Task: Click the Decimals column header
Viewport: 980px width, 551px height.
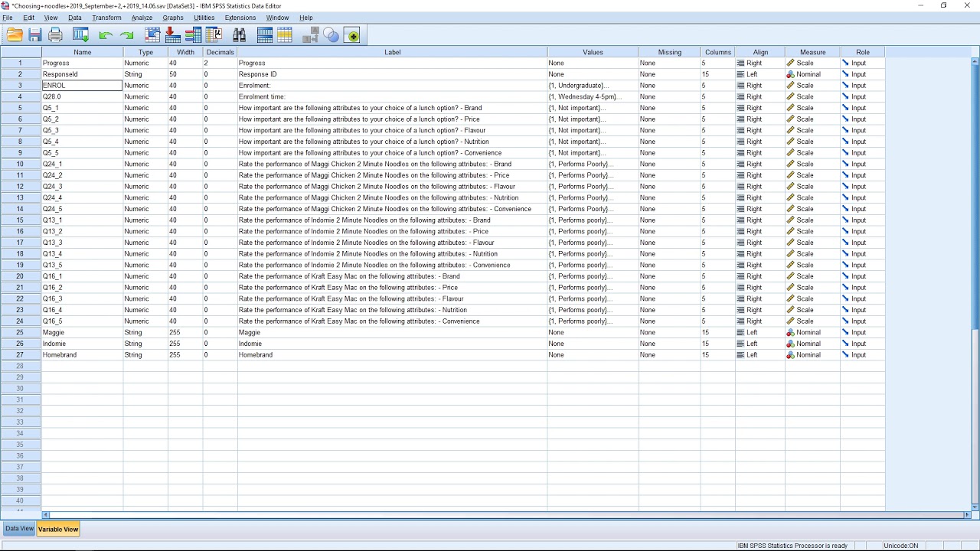Action: click(x=220, y=52)
